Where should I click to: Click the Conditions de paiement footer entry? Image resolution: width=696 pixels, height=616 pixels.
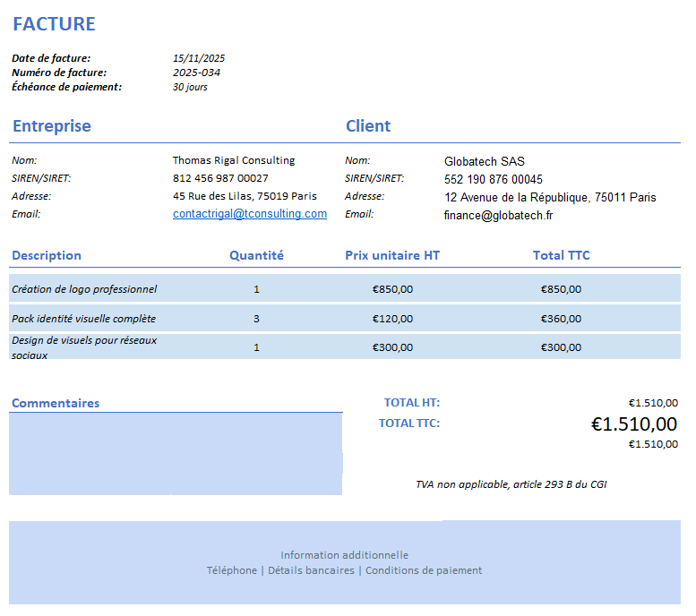coord(424,570)
